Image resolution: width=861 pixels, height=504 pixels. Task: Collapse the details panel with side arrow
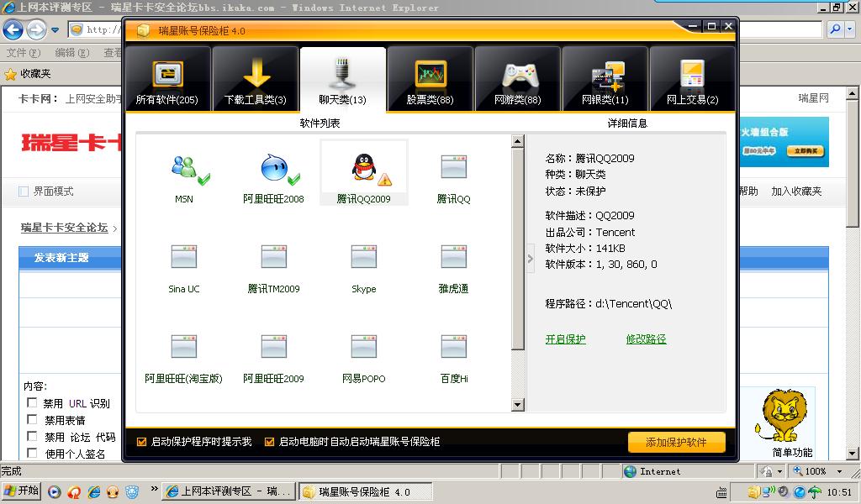[530, 258]
